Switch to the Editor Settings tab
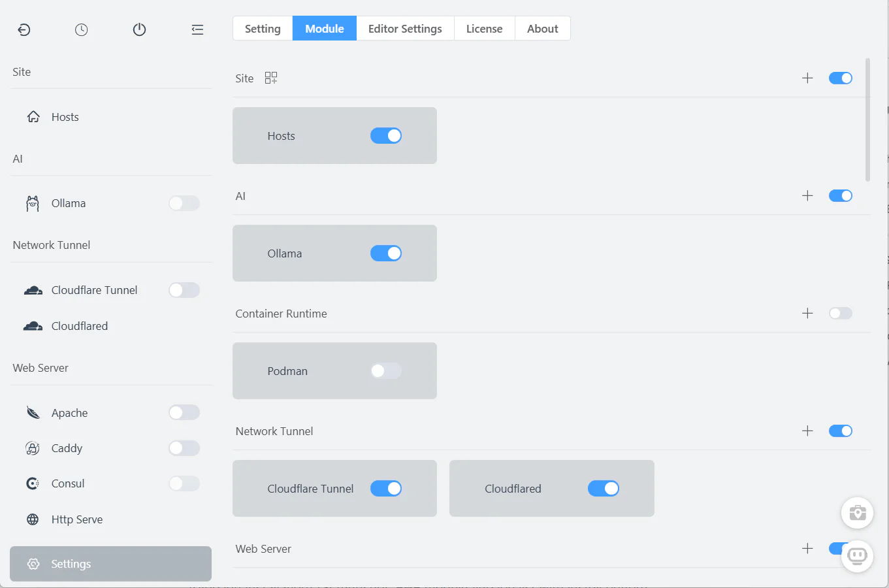 pyautogui.click(x=405, y=29)
